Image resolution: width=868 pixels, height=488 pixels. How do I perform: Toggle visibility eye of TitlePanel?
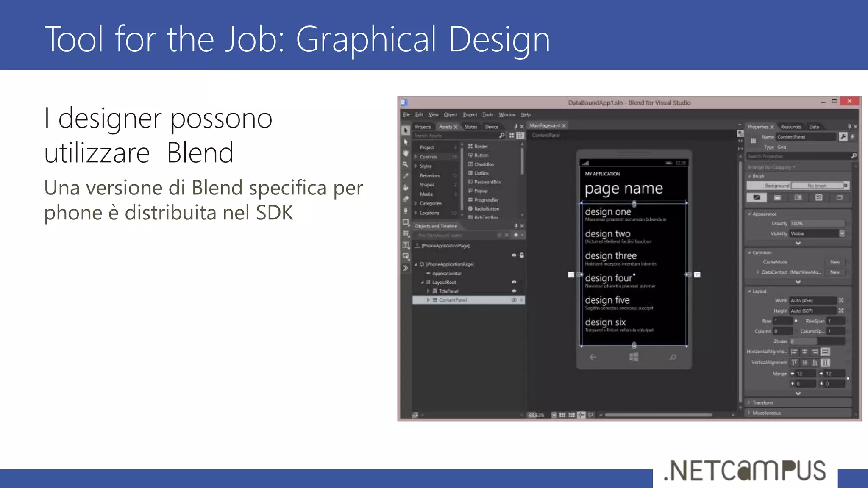514,291
